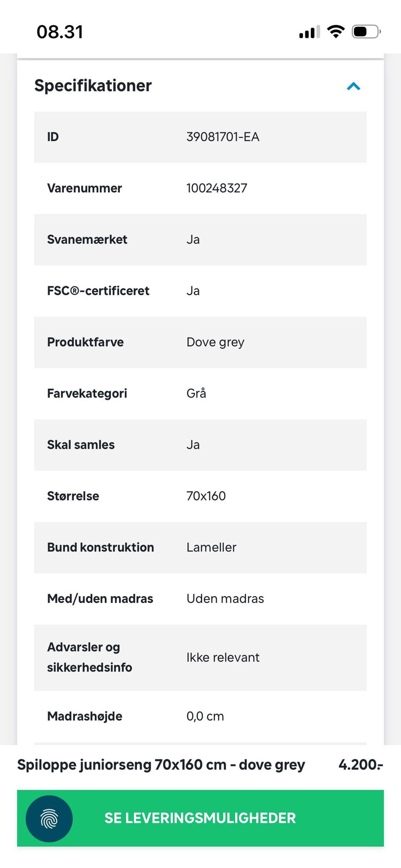Tap the Farvekategori Grå row
Image resolution: width=401 pixels, height=868 pixels.
[x=200, y=393]
